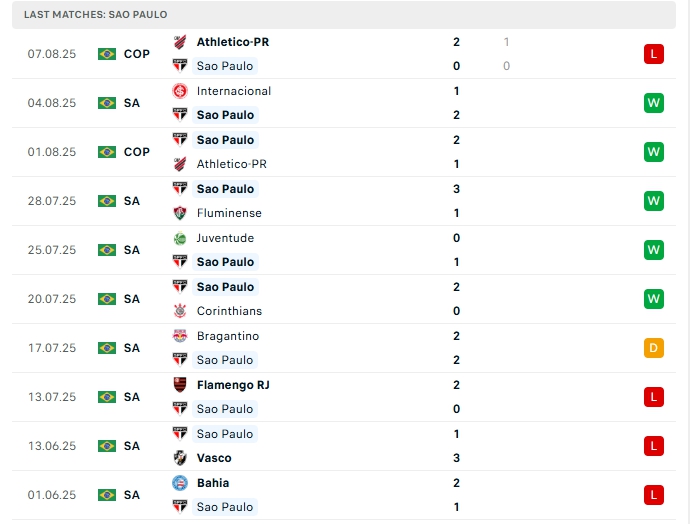Viewport: 690px width, 524px height.
Task: Click the Vasco club crest
Action: 180,458
